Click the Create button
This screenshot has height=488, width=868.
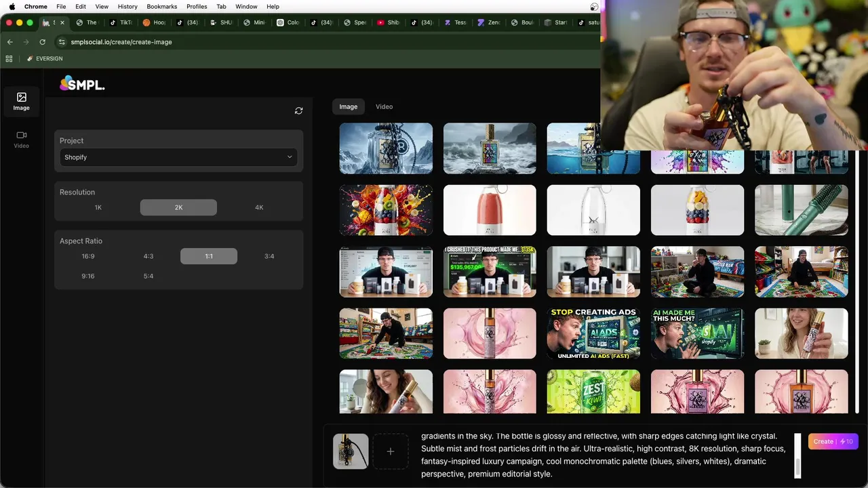click(x=833, y=441)
